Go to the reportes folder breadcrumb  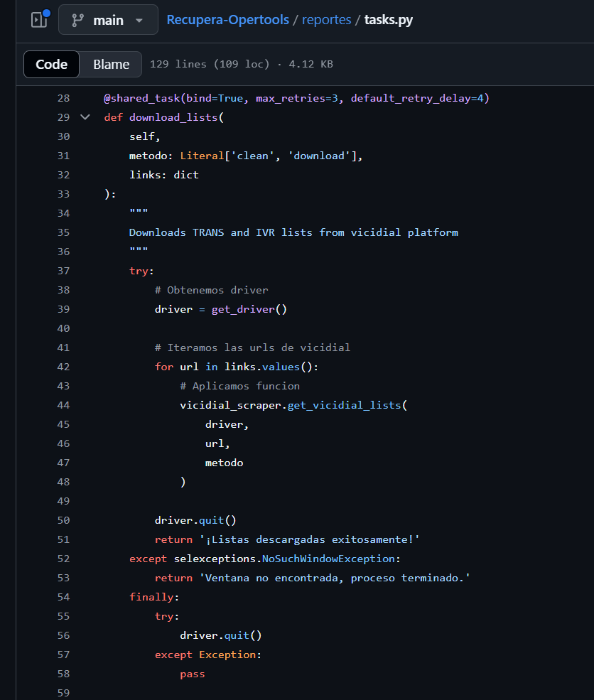326,20
